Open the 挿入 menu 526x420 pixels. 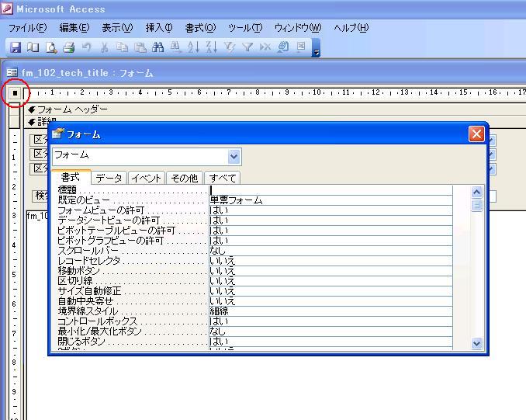coord(159,28)
